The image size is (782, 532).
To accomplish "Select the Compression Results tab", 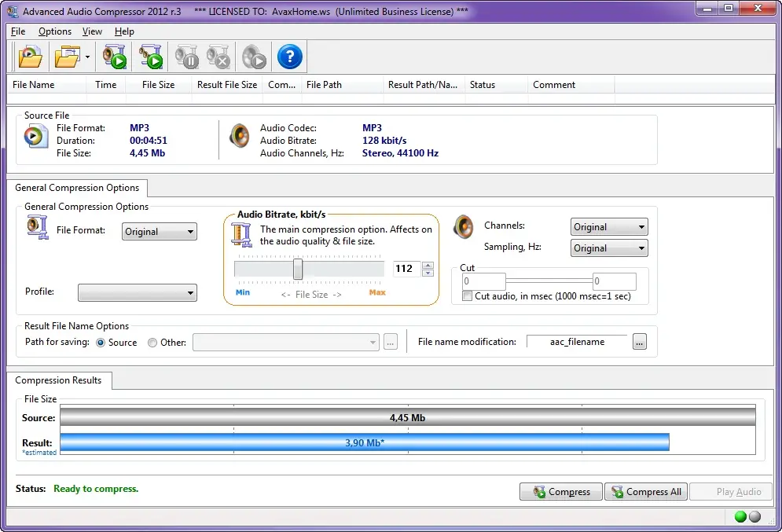I will pyautogui.click(x=58, y=380).
